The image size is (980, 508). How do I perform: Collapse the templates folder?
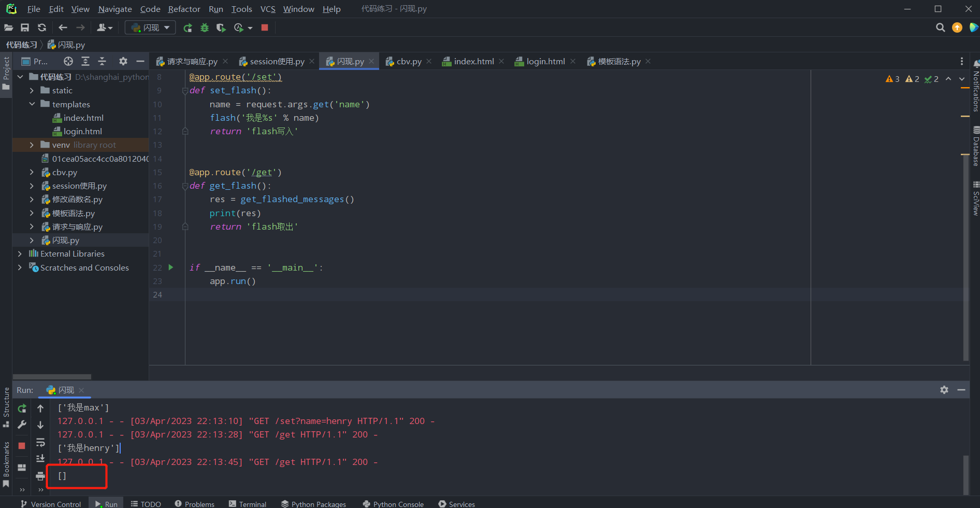click(x=32, y=104)
